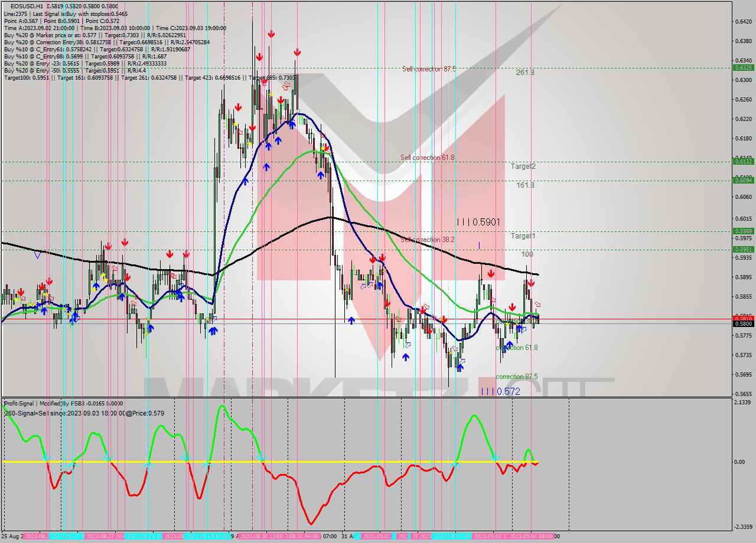Image resolution: width=756 pixels, height=543 pixels.
Task: Click the blue V marker on the black moving average
Action: [x=38, y=255]
